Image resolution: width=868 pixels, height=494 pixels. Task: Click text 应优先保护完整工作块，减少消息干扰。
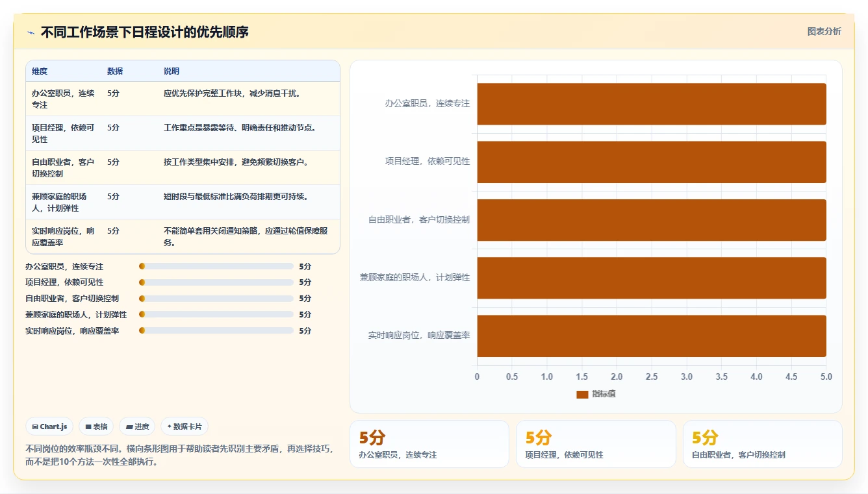[232, 93]
